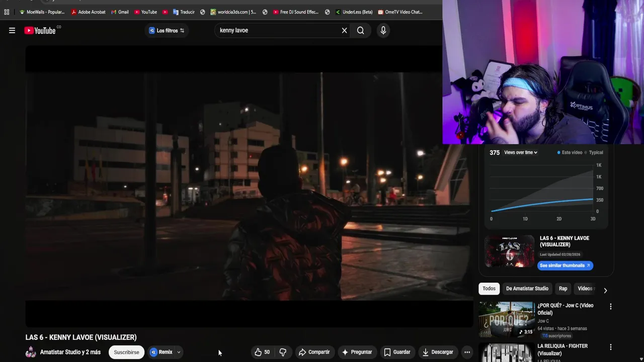Screen dimensions: 644x362
Task: Open UnderLess (Beta) bookmark
Action: pyautogui.click(x=354, y=12)
